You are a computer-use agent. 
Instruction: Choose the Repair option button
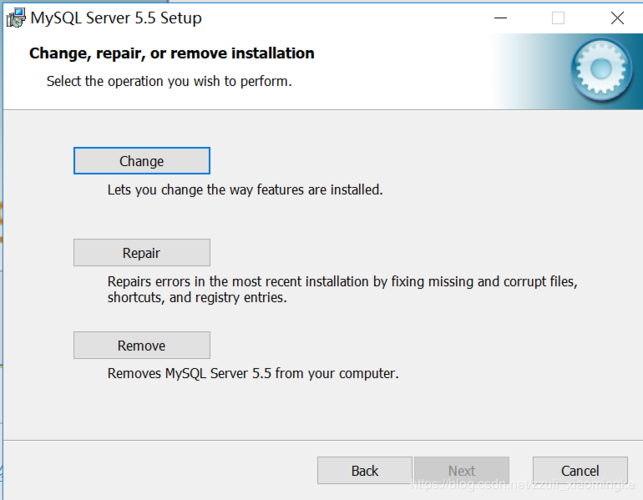pos(142,253)
